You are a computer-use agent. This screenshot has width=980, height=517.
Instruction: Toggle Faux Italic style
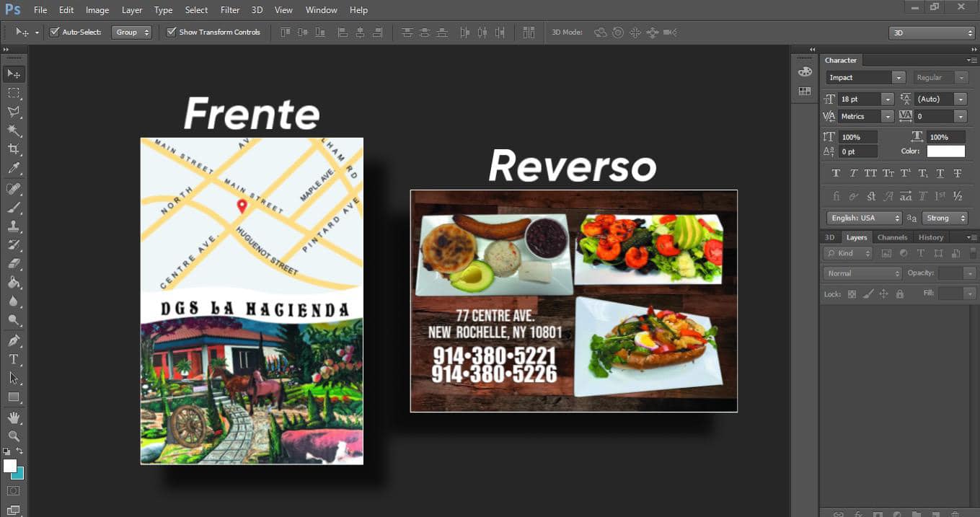click(x=853, y=173)
